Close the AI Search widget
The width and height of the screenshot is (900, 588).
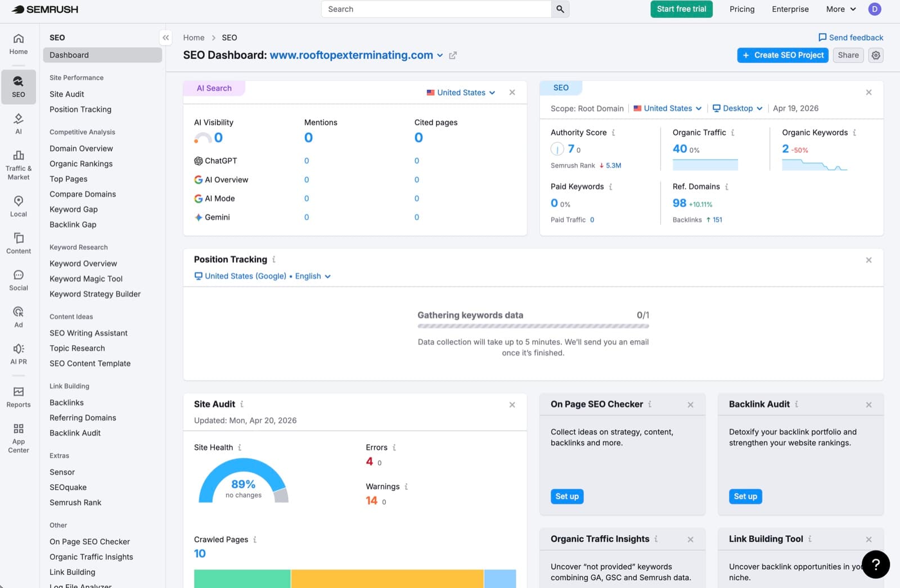(512, 92)
